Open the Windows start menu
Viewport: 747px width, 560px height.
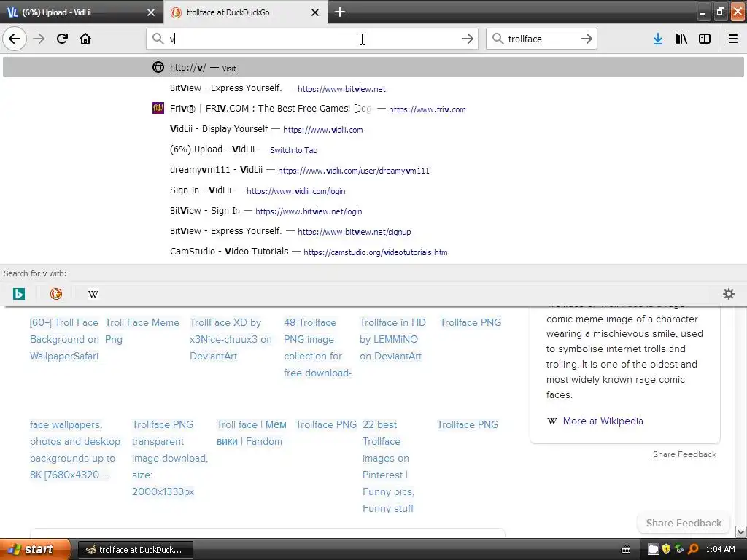[x=35, y=549]
